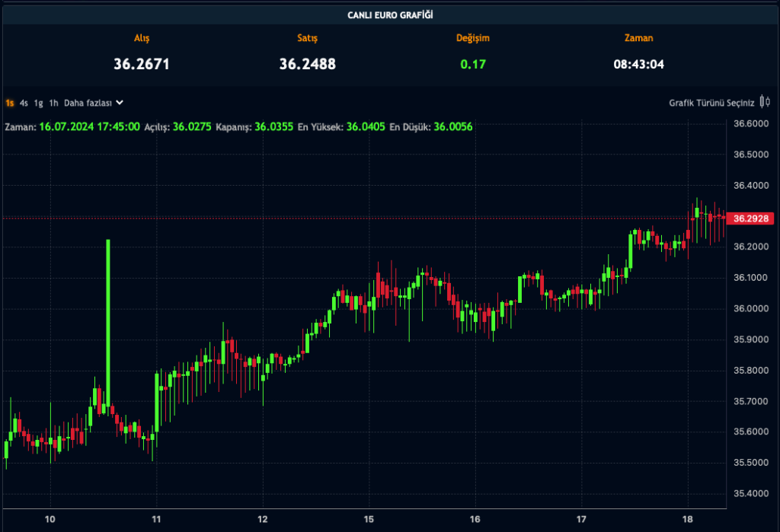Click the Daha fazlası chevron arrow
780x532 pixels.
click(x=120, y=103)
